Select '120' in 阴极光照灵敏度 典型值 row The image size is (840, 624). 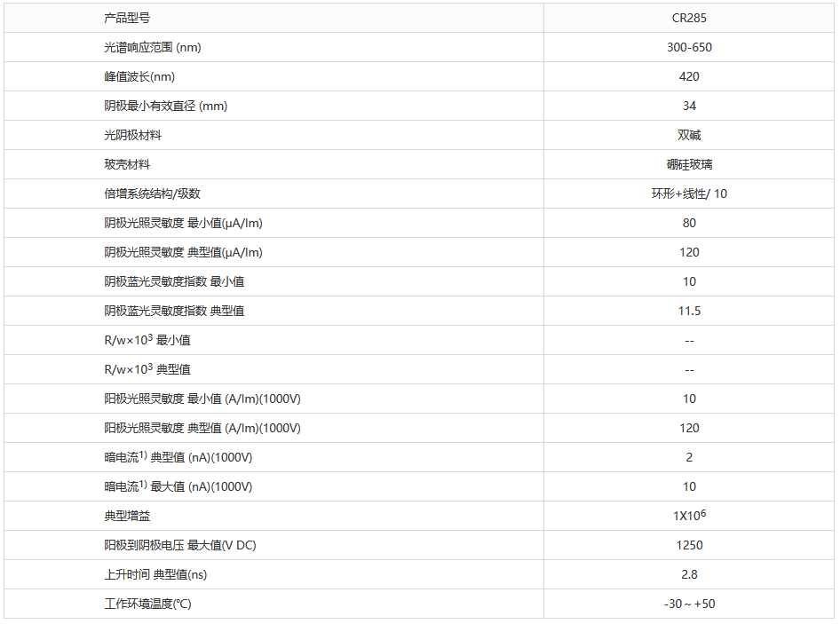pos(689,252)
